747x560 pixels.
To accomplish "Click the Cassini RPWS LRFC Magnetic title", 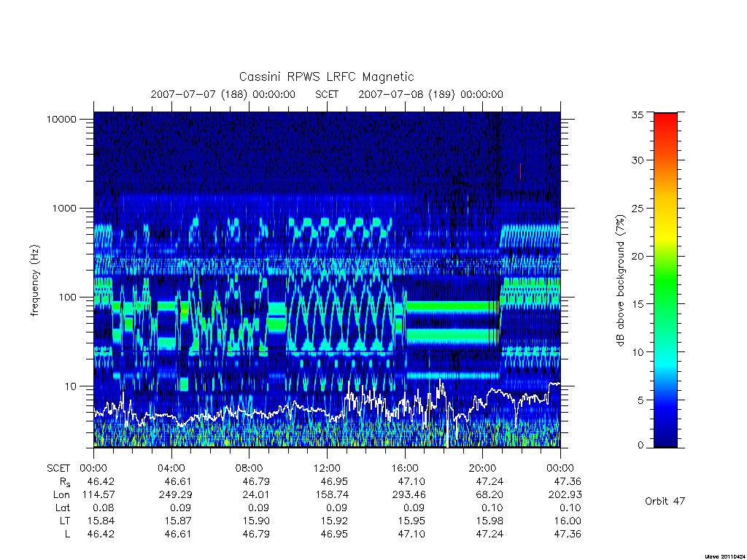I will pyautogui.click(x=326, y=77).
